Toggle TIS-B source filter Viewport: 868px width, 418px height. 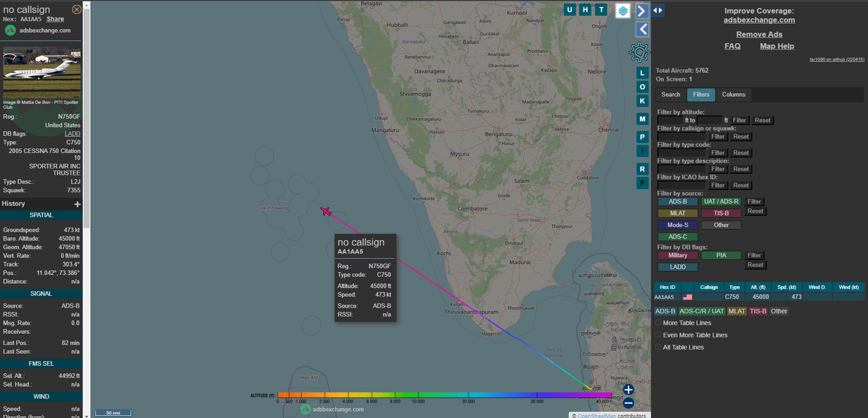pyautogui.click(x=721, y=213)
